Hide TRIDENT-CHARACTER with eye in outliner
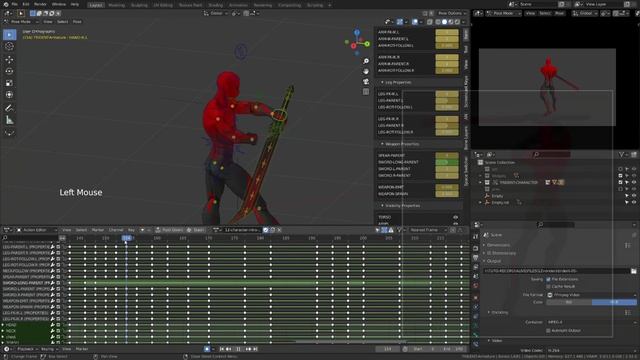Viewport: 640px width, 360px height. 634,182
